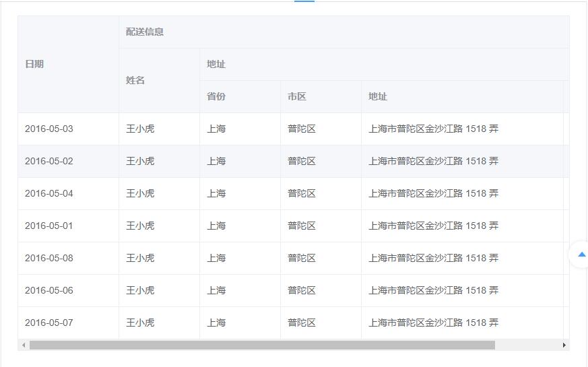Click the horizontal scrollbar thumb
The width and height of the screenshot is (588, 367).
point(262,345)
